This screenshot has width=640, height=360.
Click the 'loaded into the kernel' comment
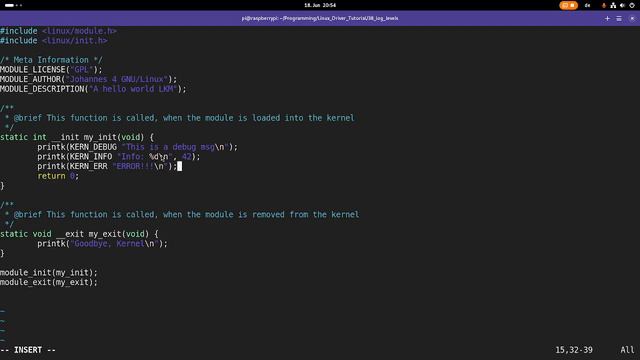point(177,118)
